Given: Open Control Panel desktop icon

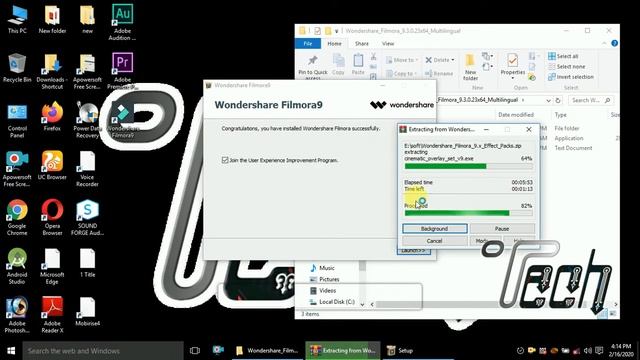Looking at the screenshot, I should (x=17, y=120).
